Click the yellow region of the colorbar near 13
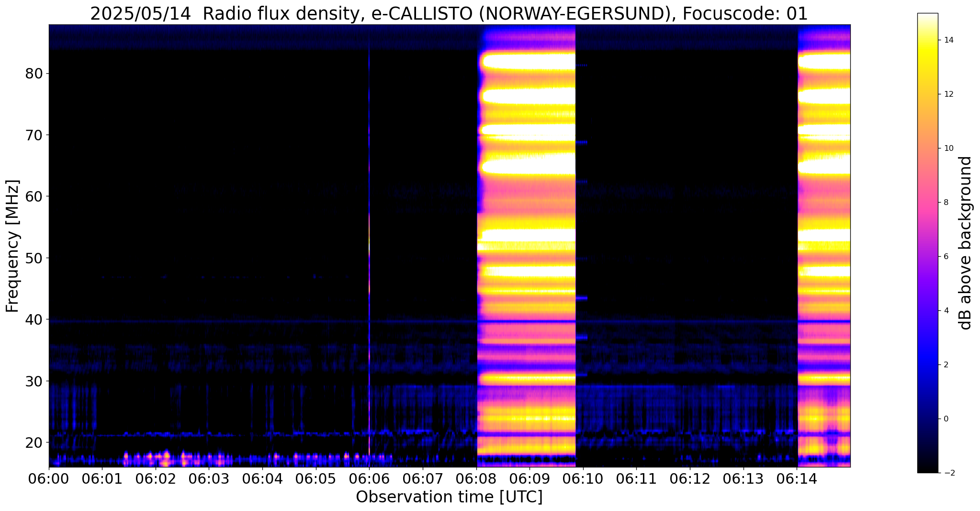 [x=927, y=67]
